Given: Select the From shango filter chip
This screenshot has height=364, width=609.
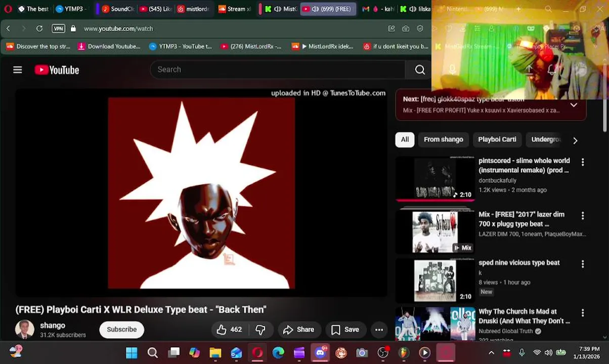Looking at the screenshot, I should 444,140.
